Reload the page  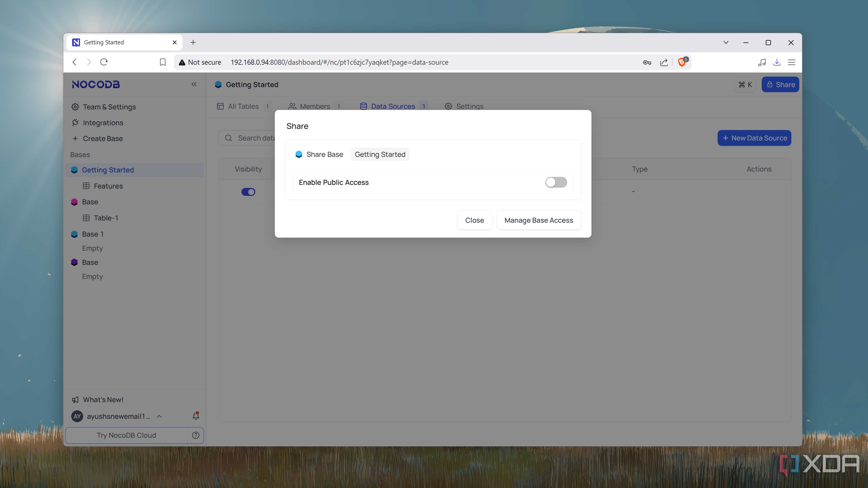(x=104, y=62)
